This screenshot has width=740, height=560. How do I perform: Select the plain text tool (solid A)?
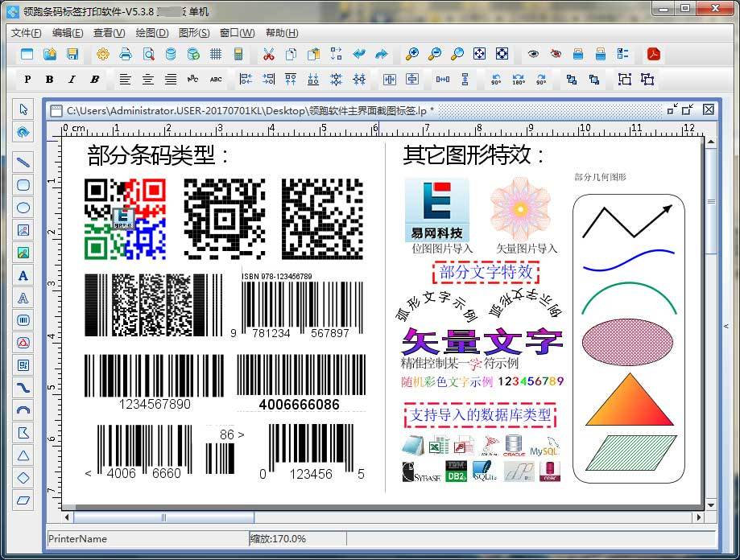[x=23, y=275]
